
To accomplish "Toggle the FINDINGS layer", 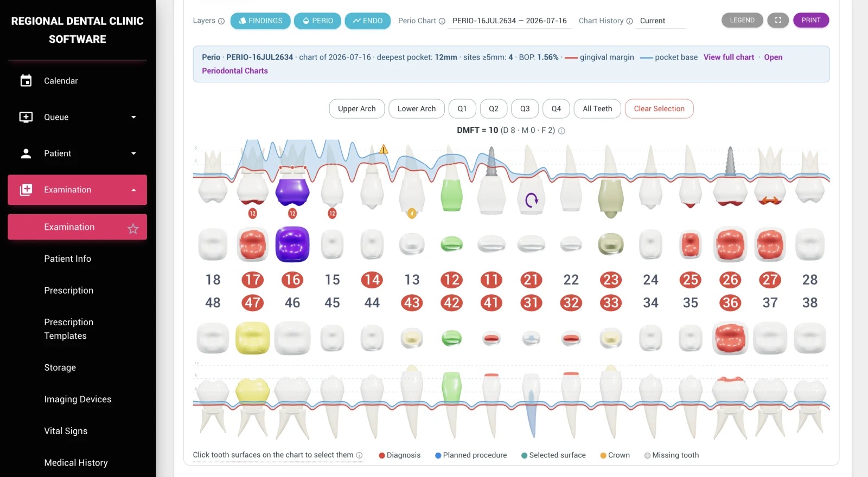I will (x=260, y=21).
